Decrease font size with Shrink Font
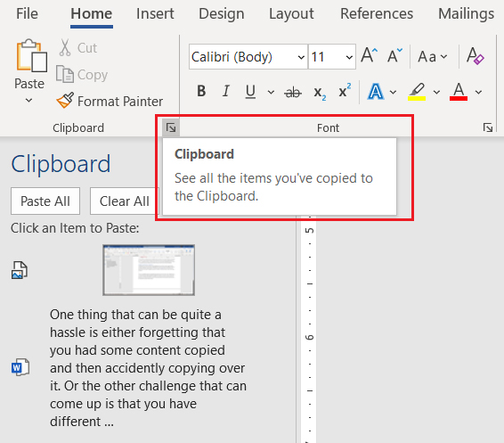The image size is (504, 443). [394, 55]
